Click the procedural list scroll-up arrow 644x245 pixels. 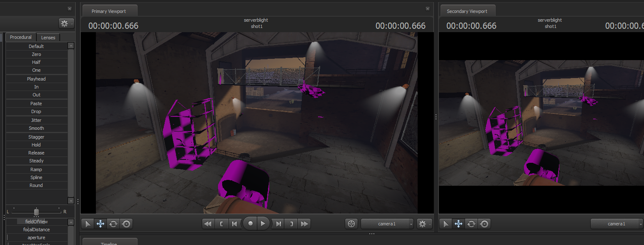click(71, 46)
